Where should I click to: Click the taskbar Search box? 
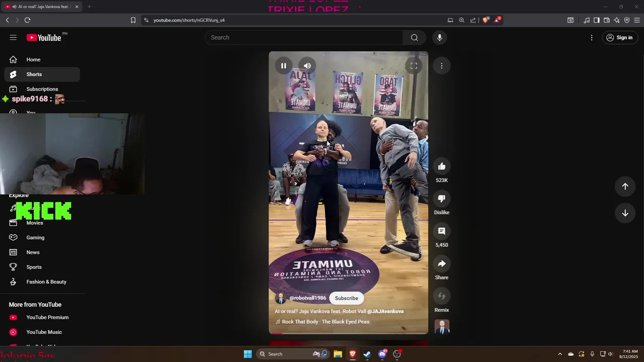pyautogui.click(x=292, y=354)
